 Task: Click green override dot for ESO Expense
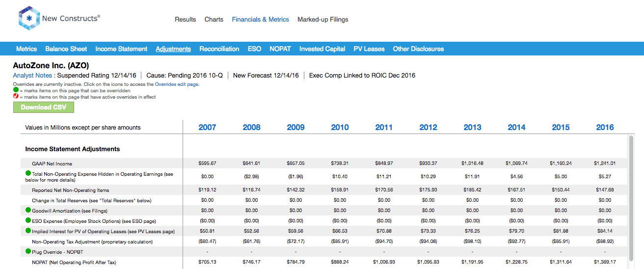[x=28, y=220]
